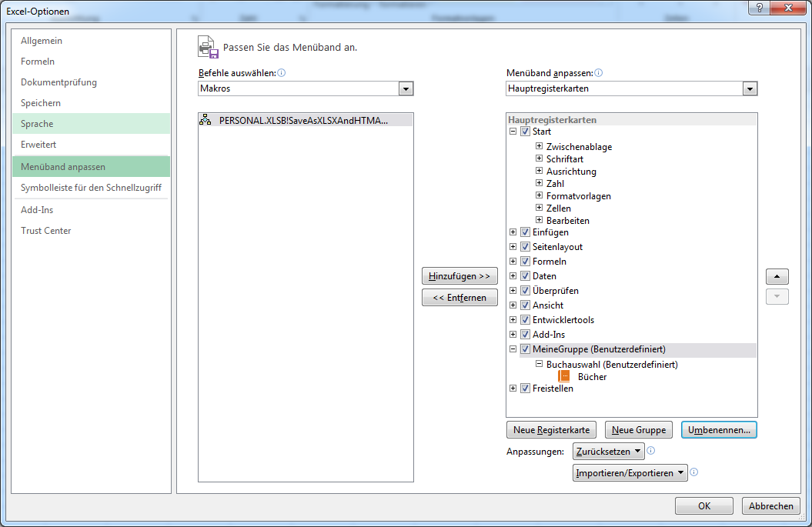Open the Befehle auswählen Makros dropdown
This screenshot has height=527, width=812.
[x=406, y=89]
